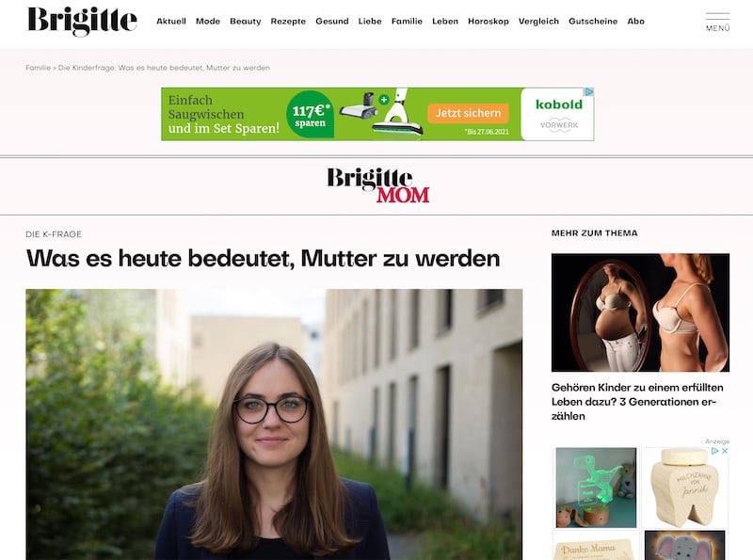Open the pregnant woman mirror thumbnail
The height and width of the screenshot is (560, 753).
(x=640, y=312)
